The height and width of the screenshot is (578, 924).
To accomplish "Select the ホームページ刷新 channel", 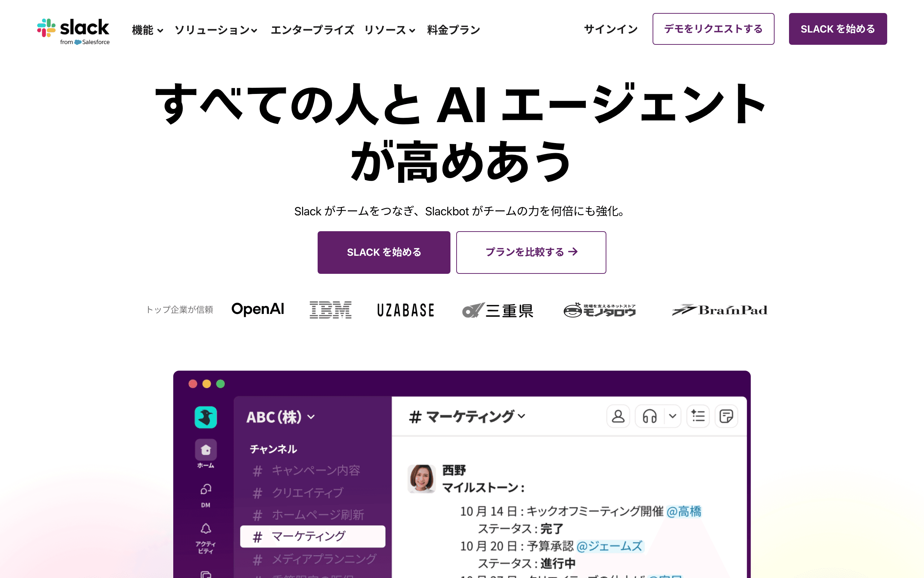I will pyautogui.click(x=309, y=515).
